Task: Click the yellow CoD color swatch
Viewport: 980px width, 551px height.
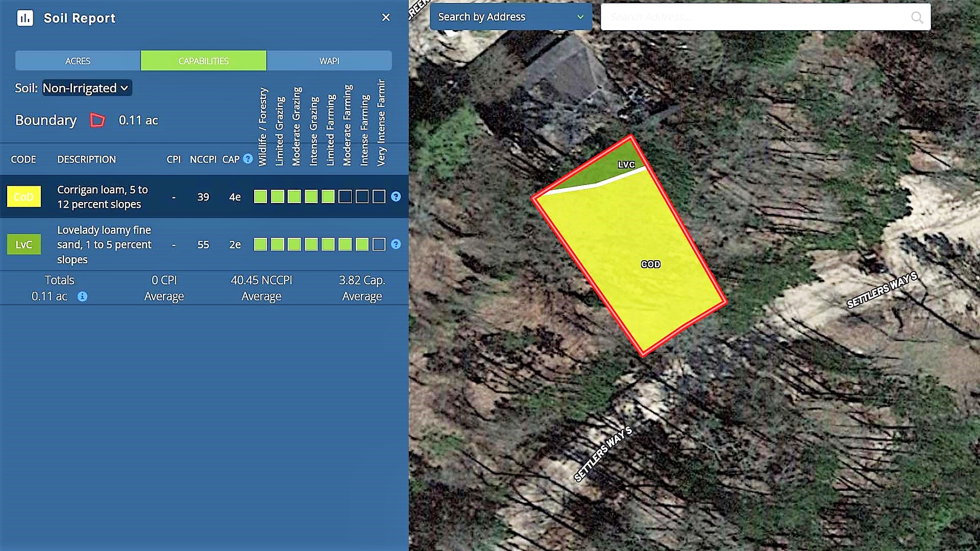Action: point(23,196)
